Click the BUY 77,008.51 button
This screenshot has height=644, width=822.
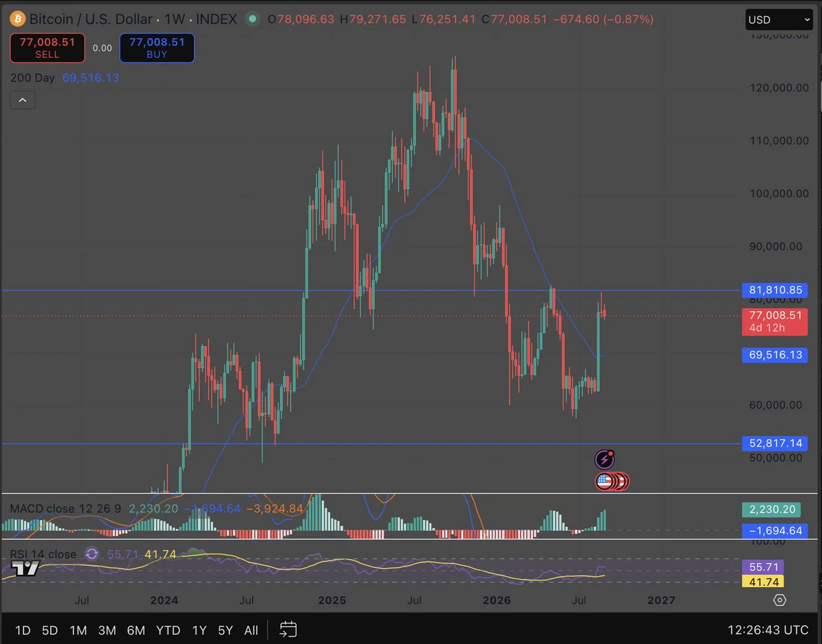157,48
